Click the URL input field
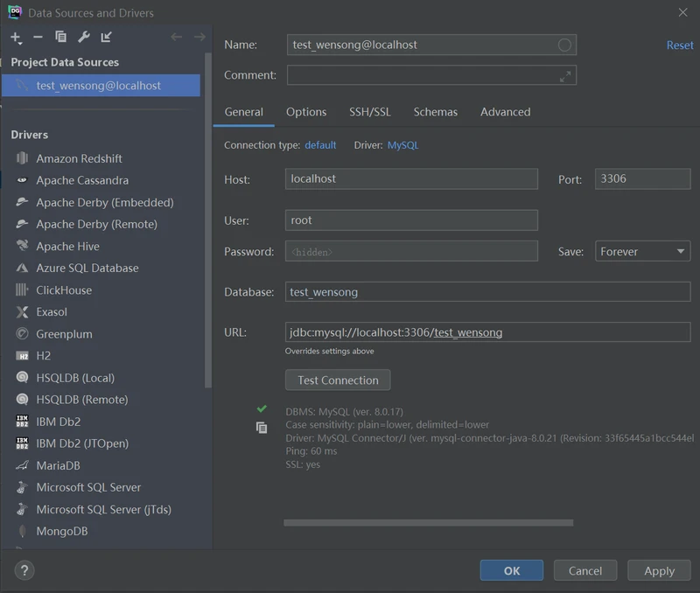Screen dimensions: 700x593 pos(487,332)
